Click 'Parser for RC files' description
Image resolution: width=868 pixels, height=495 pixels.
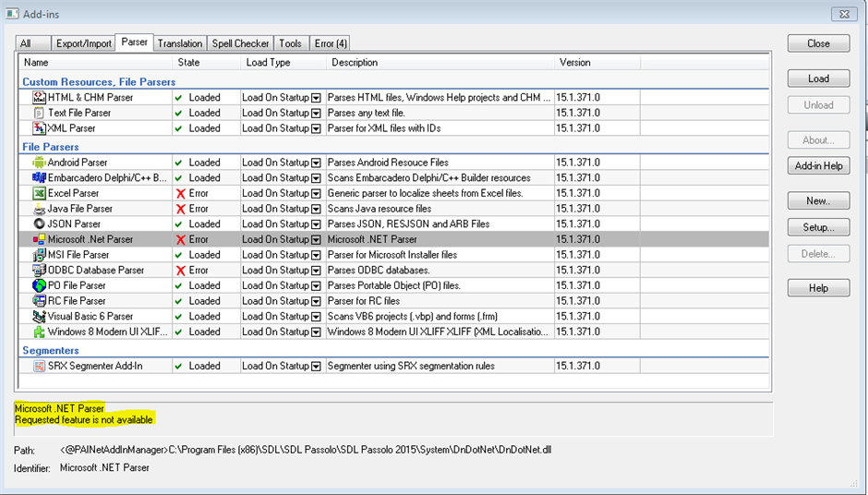coord(364,301)
